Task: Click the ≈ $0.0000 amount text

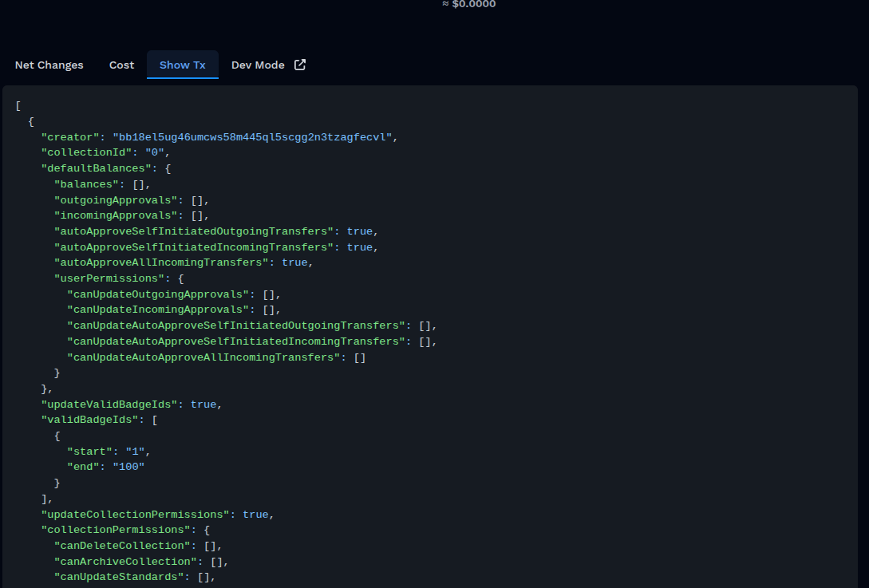Action: (x=468, y=4)
